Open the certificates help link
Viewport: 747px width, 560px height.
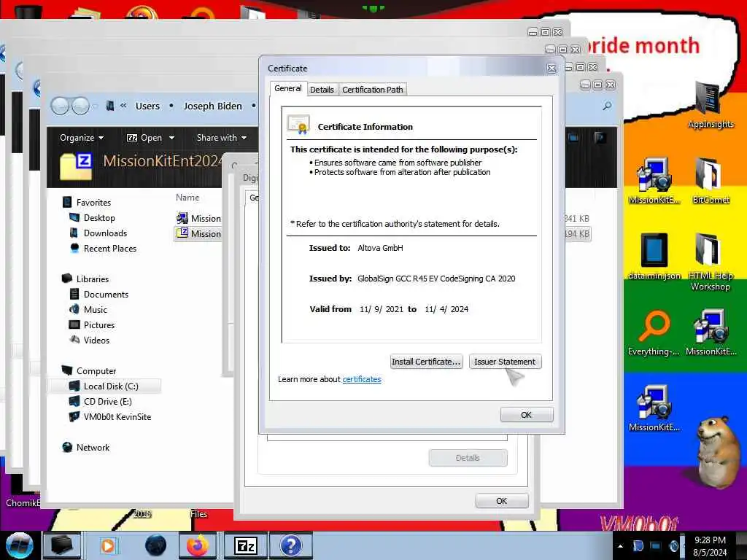362,379
